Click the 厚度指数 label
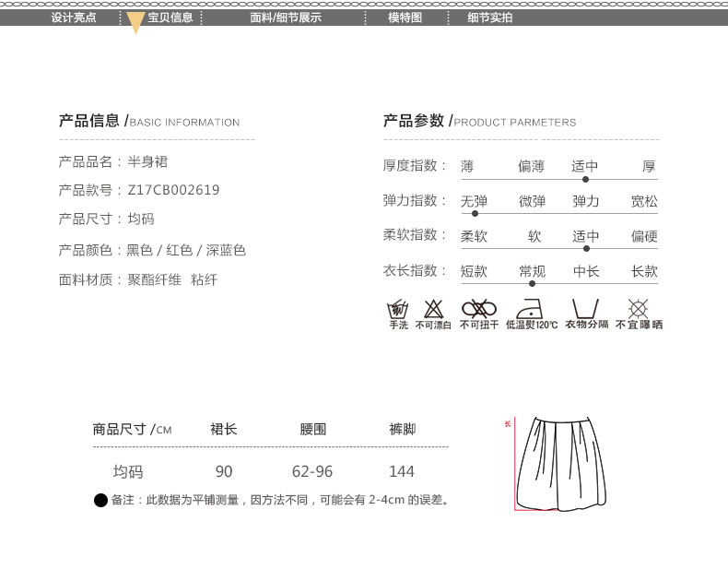Screen dimensions: 728x581 click(414, 165)
